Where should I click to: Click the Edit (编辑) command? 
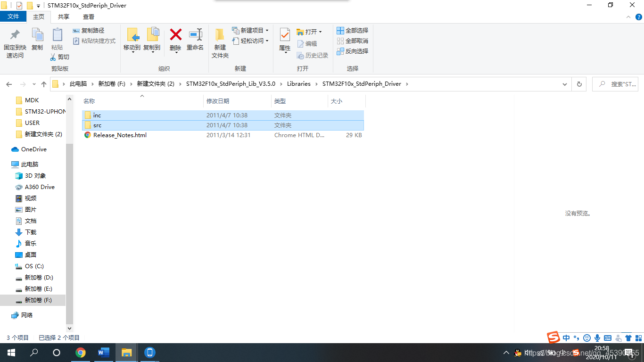click(x=307, y=44)
